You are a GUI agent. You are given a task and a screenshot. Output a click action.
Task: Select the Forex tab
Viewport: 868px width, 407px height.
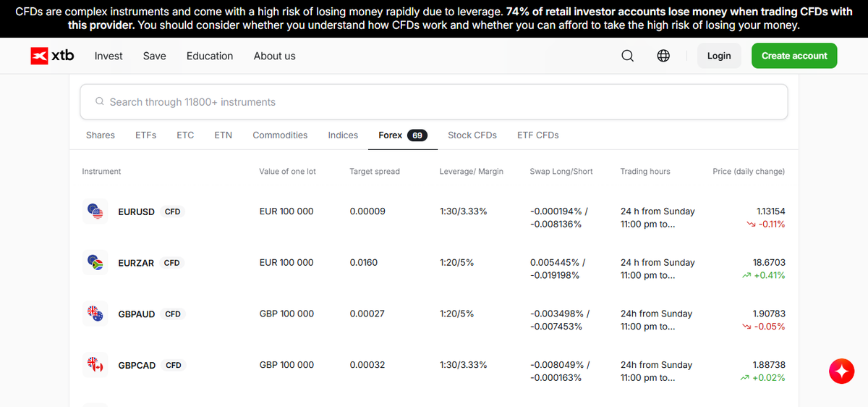tap(403, 135)
